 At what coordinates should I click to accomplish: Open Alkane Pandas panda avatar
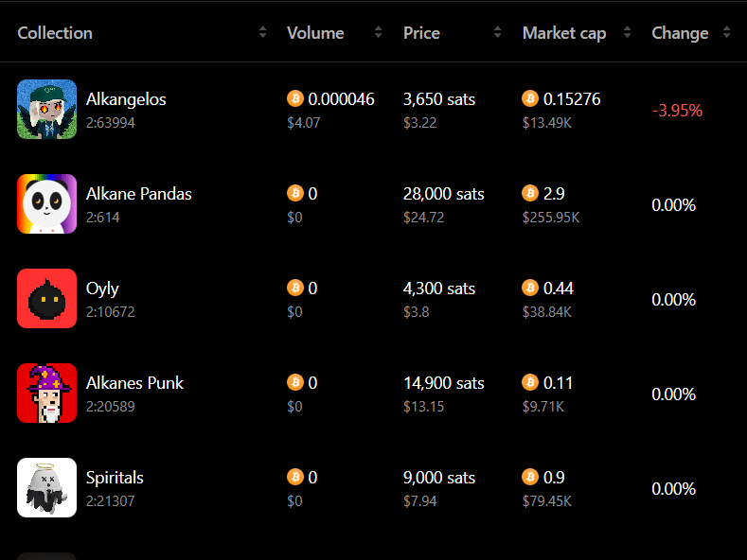(x=46, y=203)
